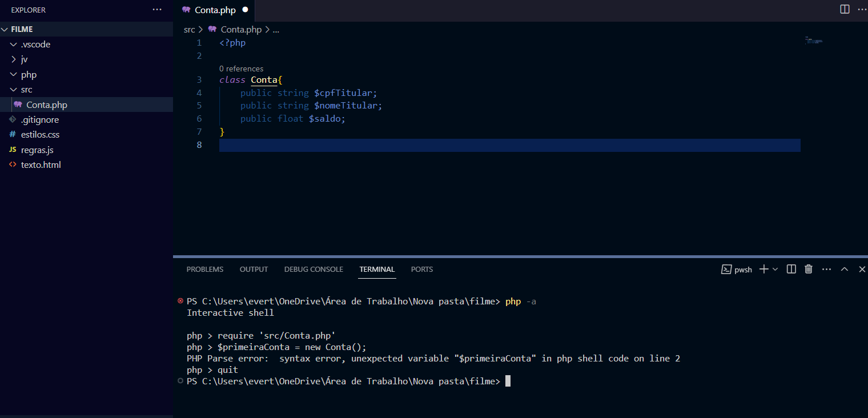Place cursor on empty line 8
Image resolution: width=868 pixels, height=418 pixels.
(509, 145)
